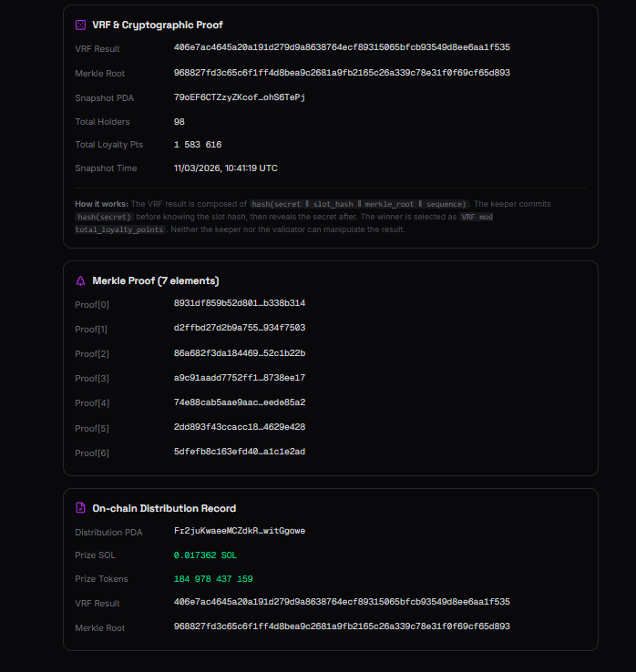This screenshot has height=672, width=636.
Task: Click the Proof[0] label
Action: (92, 305)
